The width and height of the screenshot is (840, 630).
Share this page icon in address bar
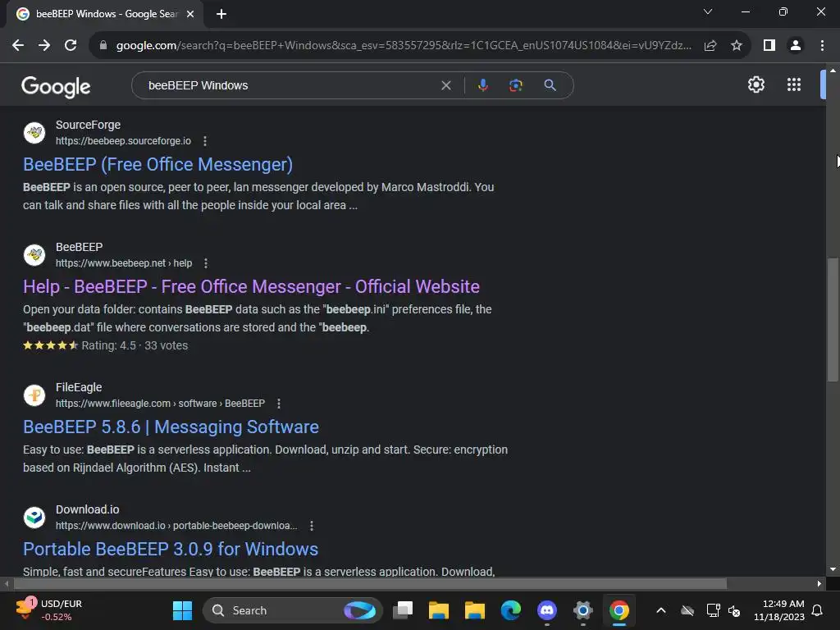click(710, 46)
